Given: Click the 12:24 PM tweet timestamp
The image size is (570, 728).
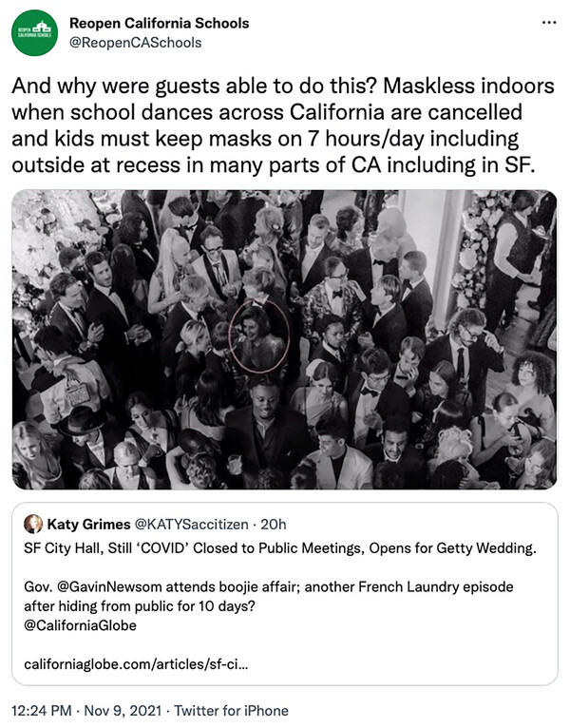Looking at the screenshot, I should pyautogui.click(x=42, y=710).
